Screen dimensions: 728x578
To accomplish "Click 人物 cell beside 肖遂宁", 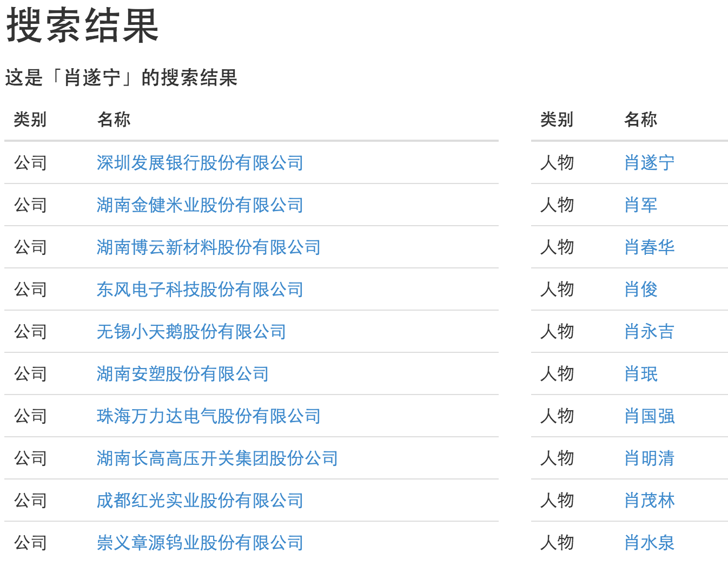I will 557,163.
